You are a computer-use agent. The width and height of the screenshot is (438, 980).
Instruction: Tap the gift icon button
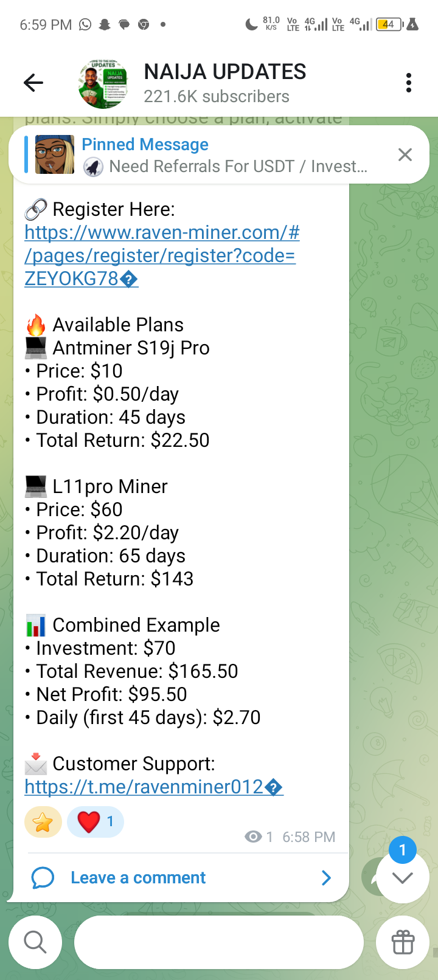tap(403, 942)
